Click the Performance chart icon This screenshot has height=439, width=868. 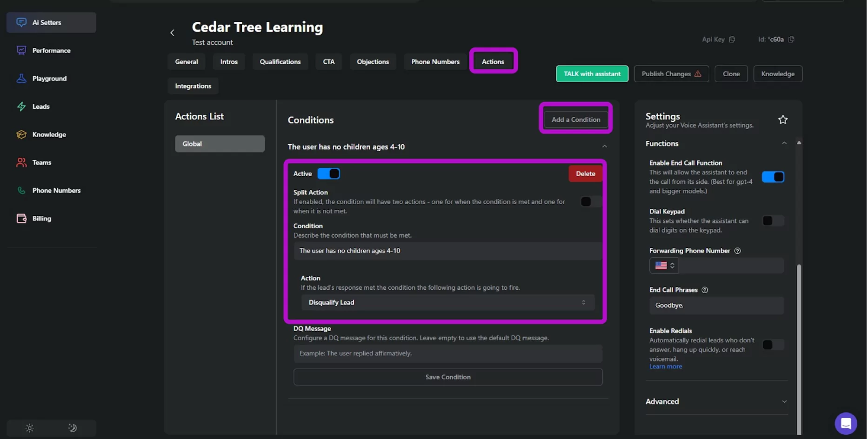pyautogui.click(x=21, y=50)
